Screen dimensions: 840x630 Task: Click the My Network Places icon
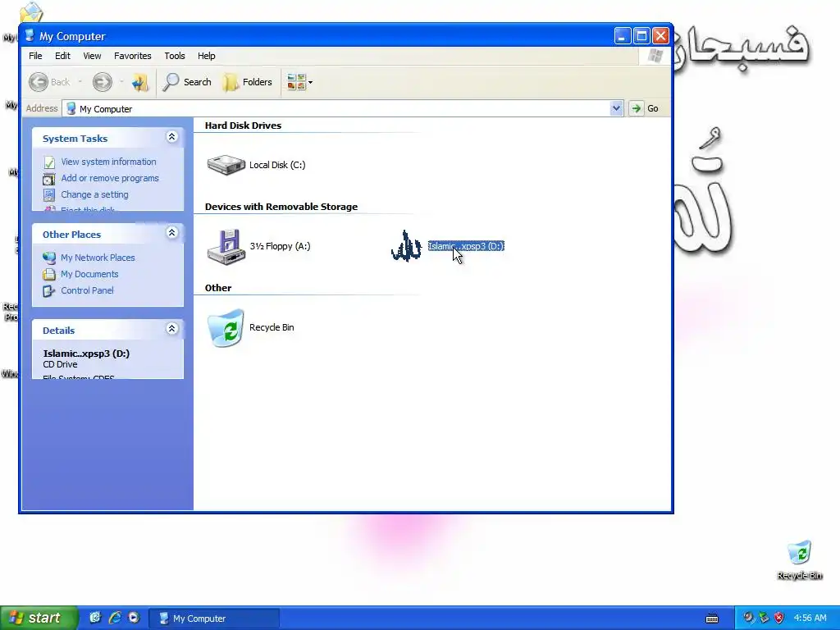pyautogui.click(x=49, y=258)
